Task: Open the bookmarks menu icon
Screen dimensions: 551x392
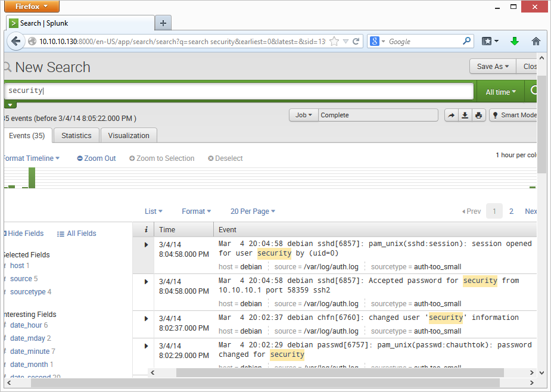Action: [x=490, y=42]
